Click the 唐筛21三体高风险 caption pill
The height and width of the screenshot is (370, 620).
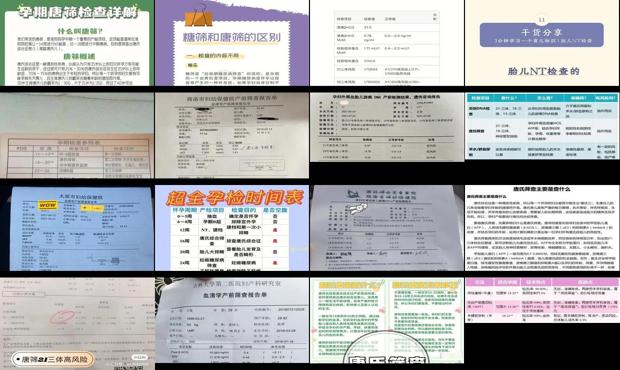click(x=53, y=359)
